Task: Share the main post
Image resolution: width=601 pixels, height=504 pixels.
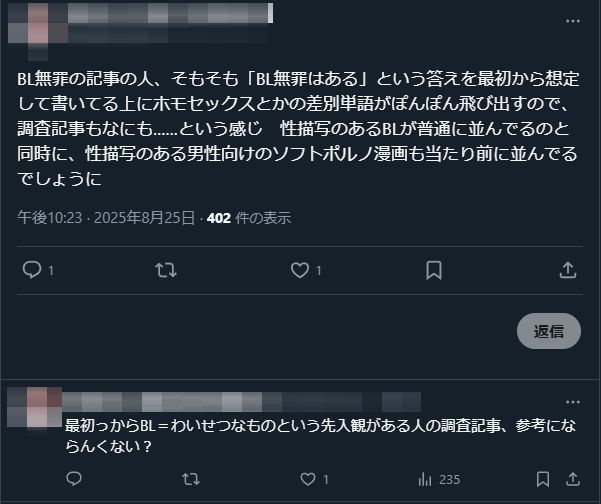Action: (567, 270)
